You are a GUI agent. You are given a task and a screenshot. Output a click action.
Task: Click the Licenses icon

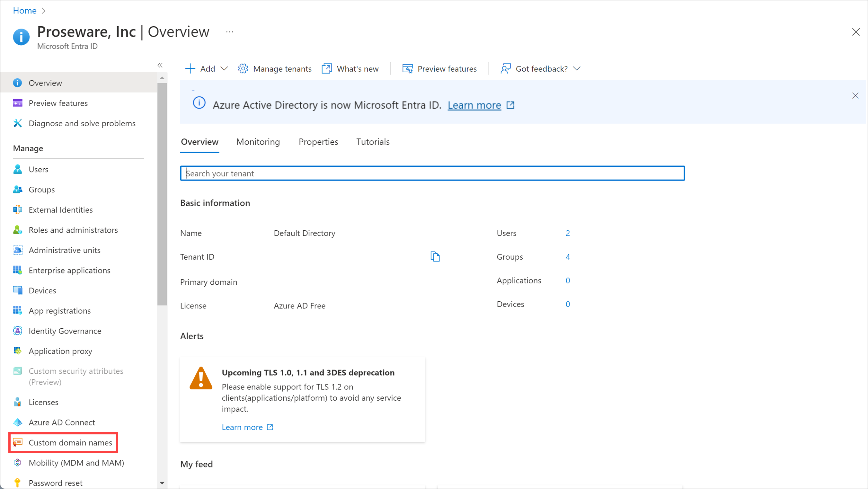(18, 402)
